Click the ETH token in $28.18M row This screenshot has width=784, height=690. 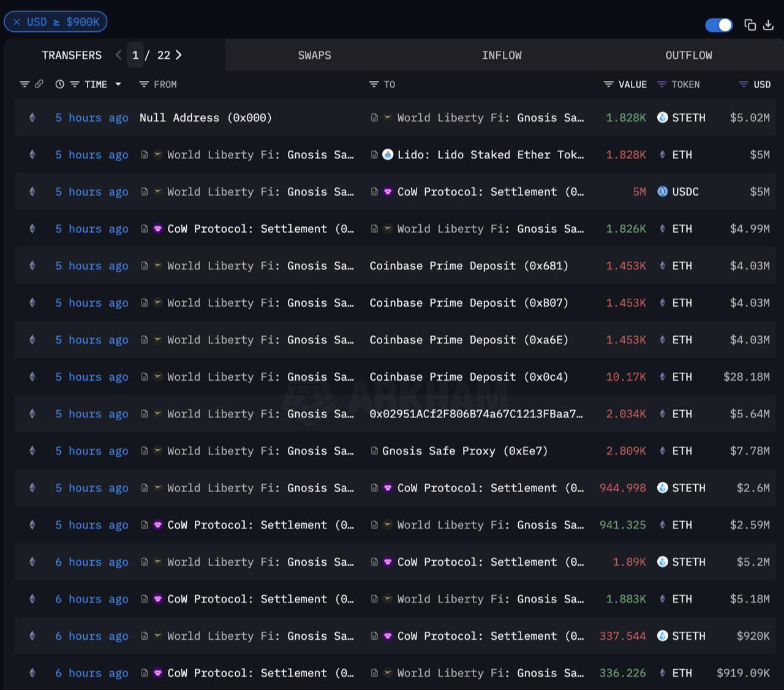coord(675,377)
